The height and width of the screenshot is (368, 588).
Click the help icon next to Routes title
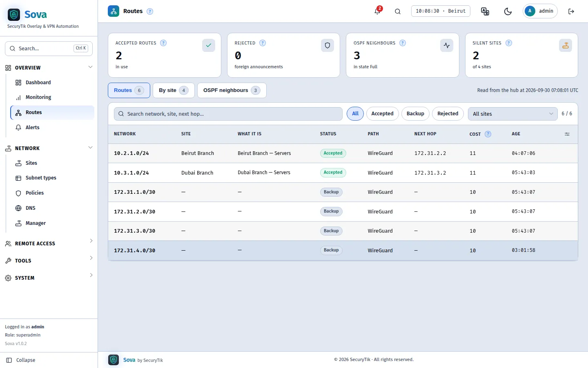coord(150,11)
